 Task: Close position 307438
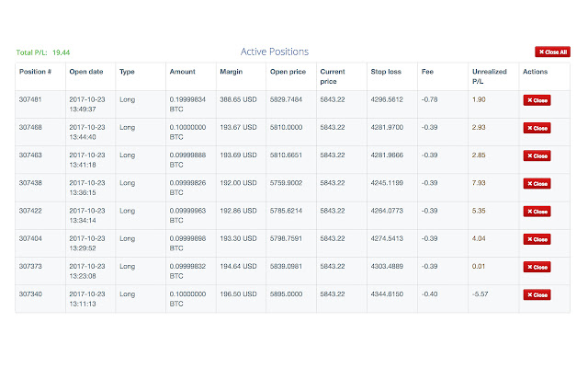click(x=537, y=184)
